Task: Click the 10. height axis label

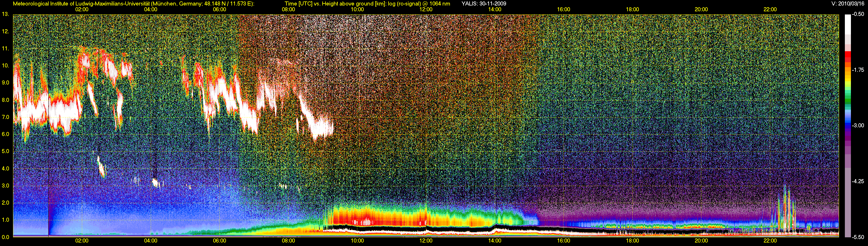Action: pyautogui.click(x=5, y=65)
